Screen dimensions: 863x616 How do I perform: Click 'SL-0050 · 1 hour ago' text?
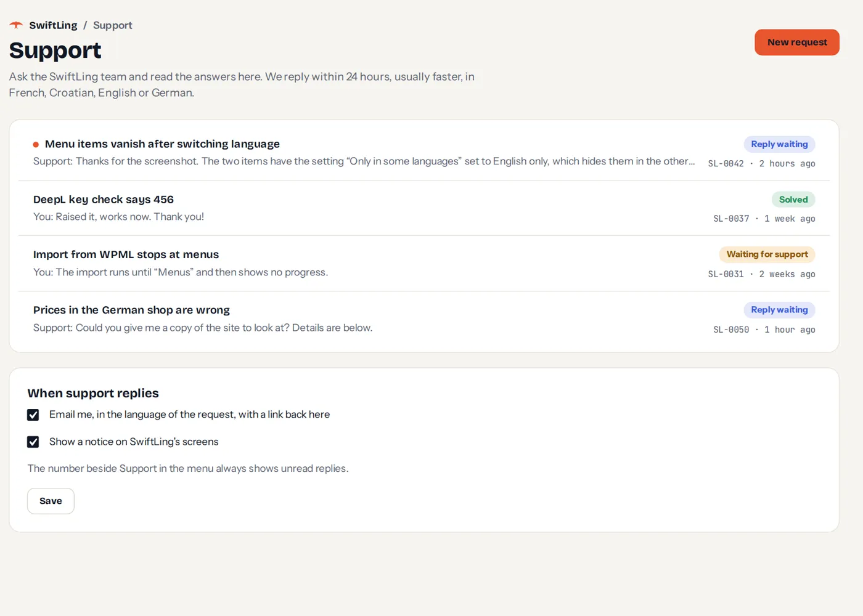pos(764,330)
